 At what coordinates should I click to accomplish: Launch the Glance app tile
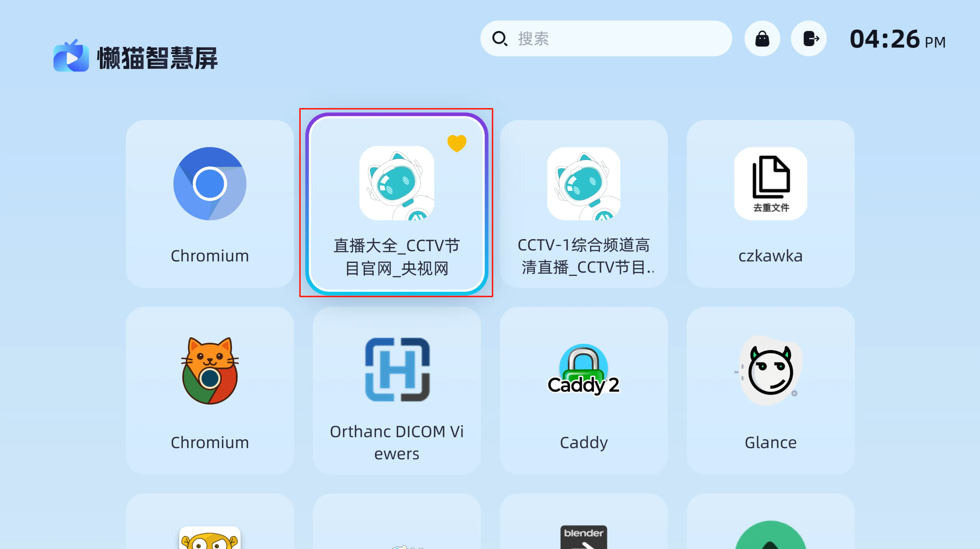click(771, 390)
